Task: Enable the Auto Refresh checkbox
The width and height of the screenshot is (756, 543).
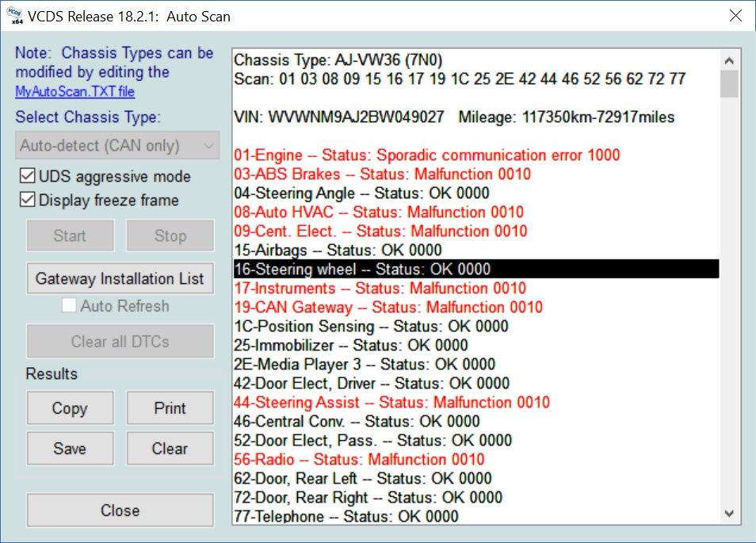Action: pos(69,304)
